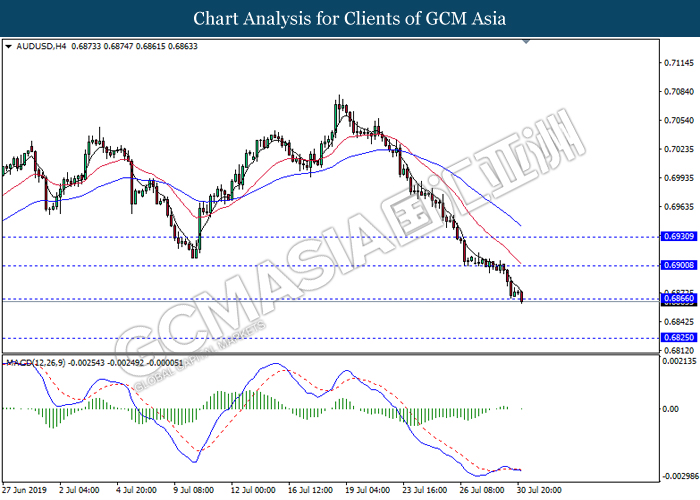Click the 0.70540 price axis value
Viewport: 700px width, 500px height.
tap(679, 120)
